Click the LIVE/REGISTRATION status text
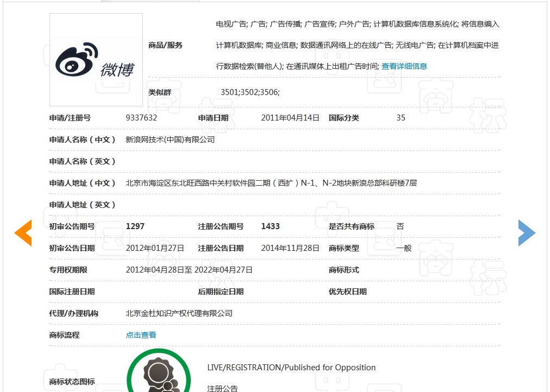Viewport: 550px width, 392px height. point(290,368)
